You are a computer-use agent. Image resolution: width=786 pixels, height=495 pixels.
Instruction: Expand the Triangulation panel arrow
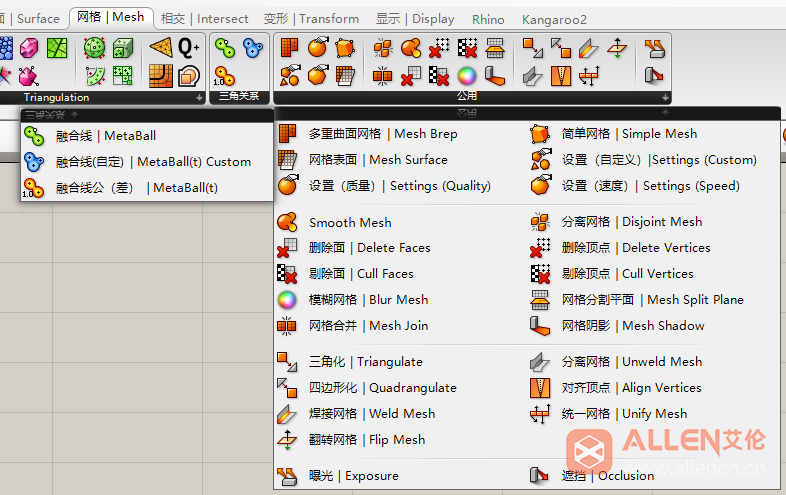pyautogui.click(x=200, y=98)
